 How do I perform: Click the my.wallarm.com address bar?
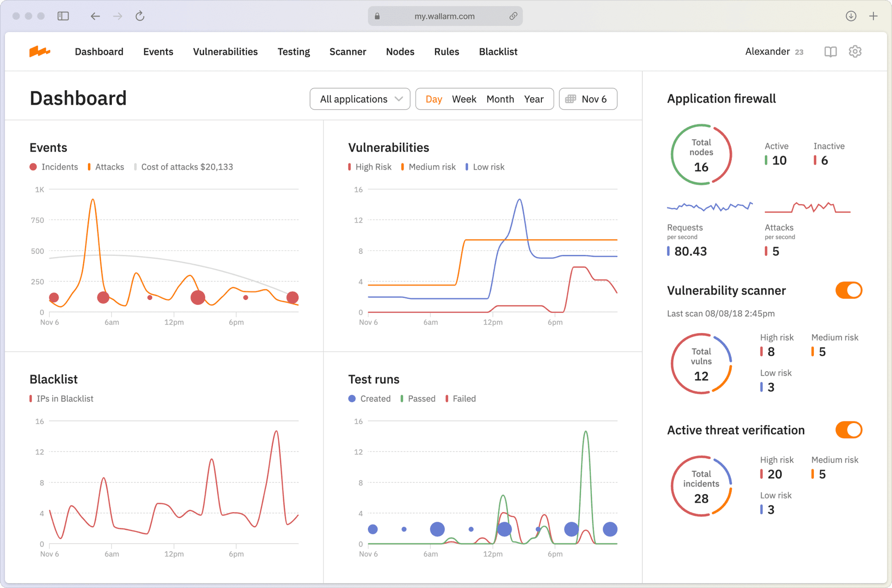tap(444, 16)
